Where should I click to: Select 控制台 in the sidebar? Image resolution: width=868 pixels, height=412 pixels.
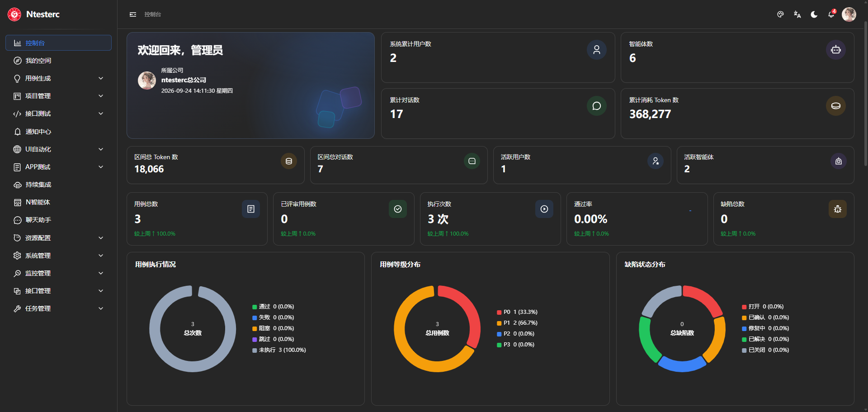point(58,43)
